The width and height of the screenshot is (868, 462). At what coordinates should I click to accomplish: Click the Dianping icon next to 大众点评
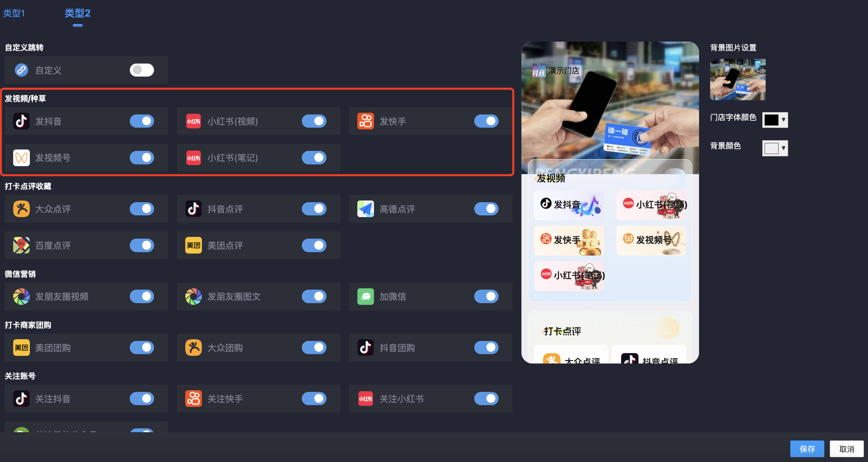(x=21, y=209)
